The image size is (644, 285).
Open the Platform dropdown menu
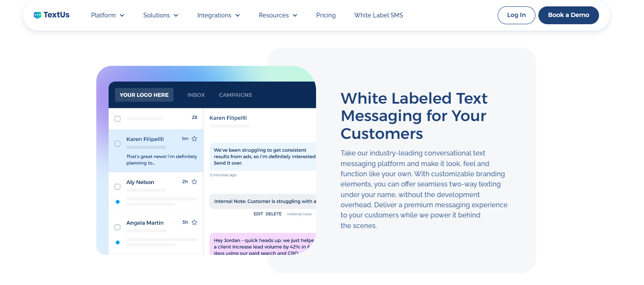(x=108, y=15)
